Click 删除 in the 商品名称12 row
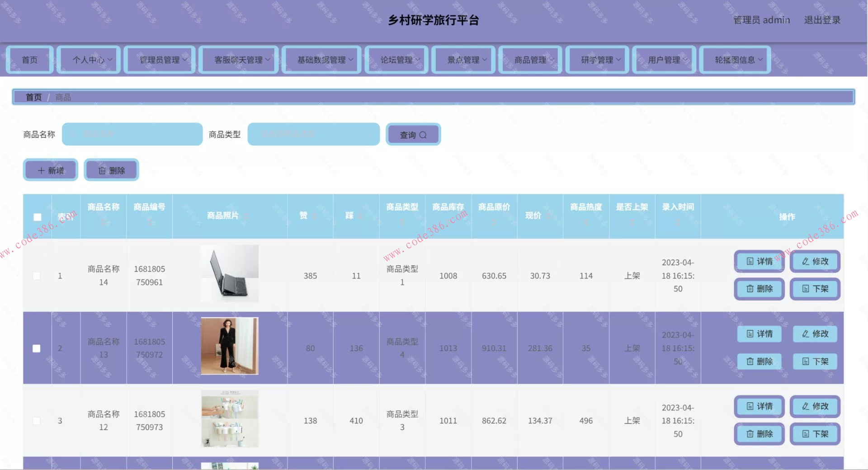Image resolution: width=868 pixels, height=470 pixels. 759,434
